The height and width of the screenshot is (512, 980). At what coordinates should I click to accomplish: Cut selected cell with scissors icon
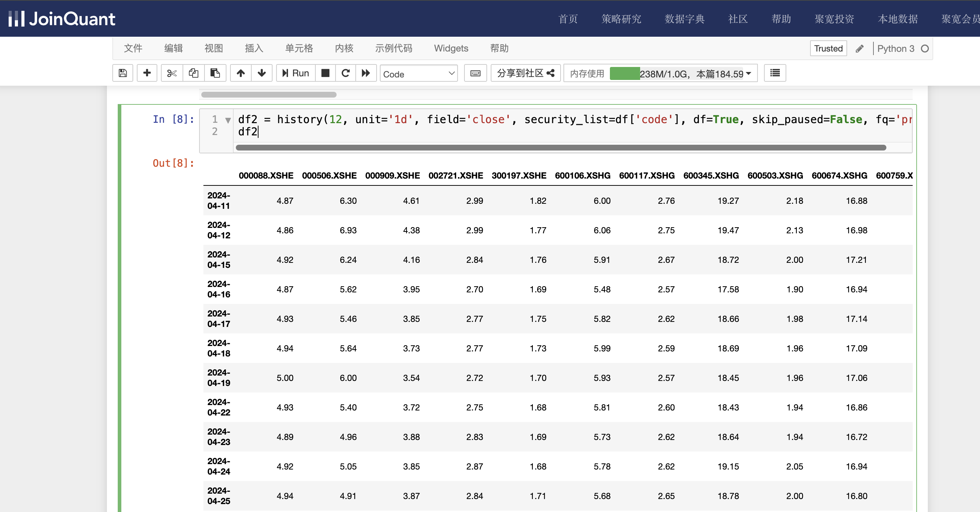pyautogui.click(x=172, y=73)
